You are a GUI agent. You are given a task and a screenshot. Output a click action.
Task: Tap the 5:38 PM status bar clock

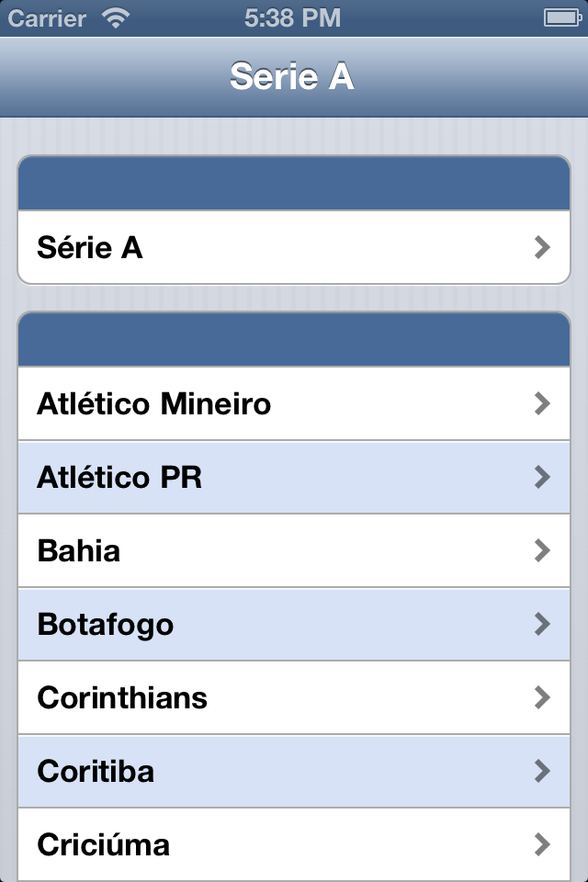pyautogui.click(x=293, y=17)
